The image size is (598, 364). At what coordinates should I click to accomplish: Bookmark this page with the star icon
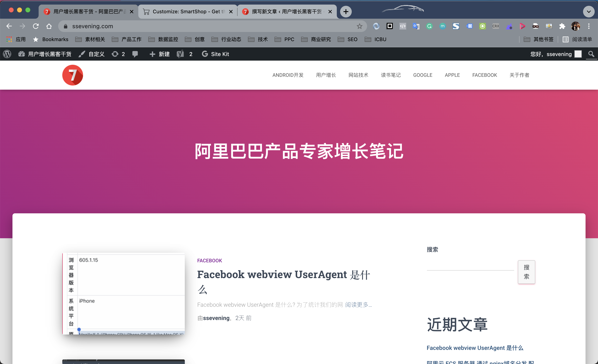[x=359, y=26]
